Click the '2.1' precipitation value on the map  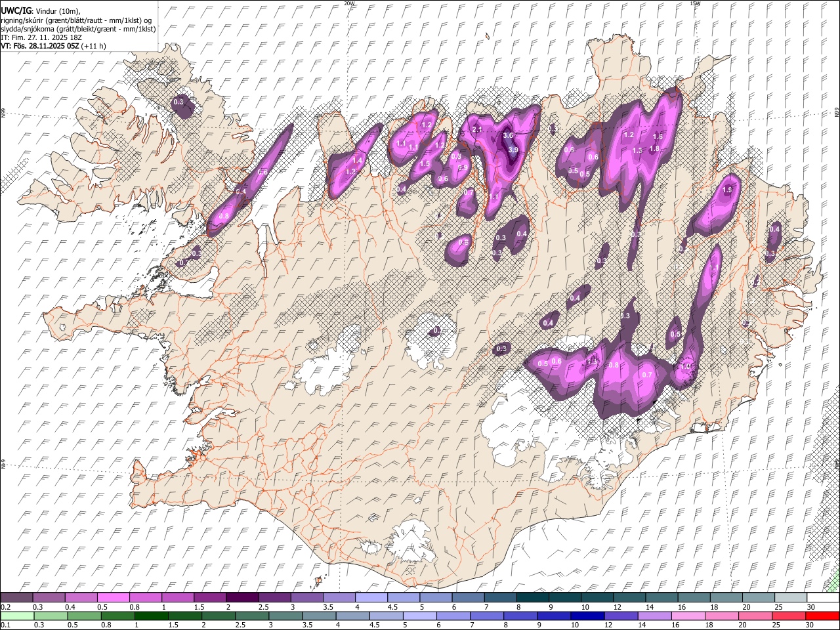[x=477, y=129]
